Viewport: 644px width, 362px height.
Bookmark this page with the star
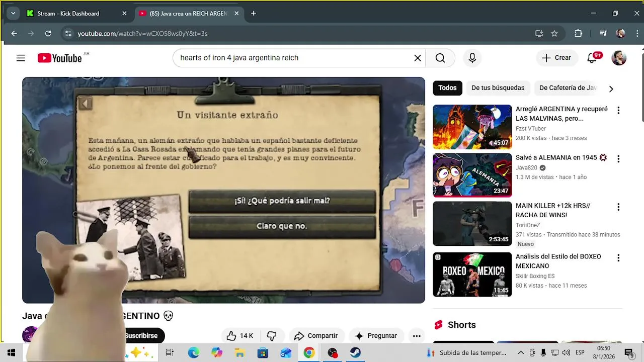tap(554, 33)
